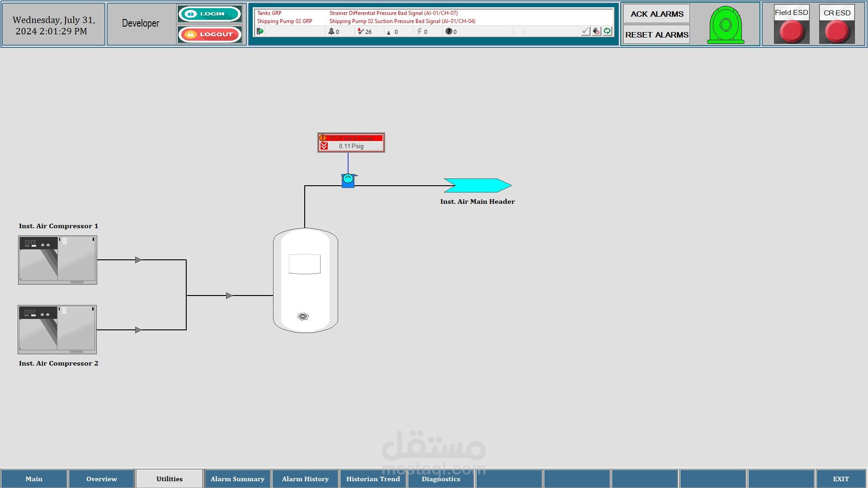This screenshot has width=868, height=488.
Task: Click the acknowledge checkmark icon in banner
Action: click(585, 31)
